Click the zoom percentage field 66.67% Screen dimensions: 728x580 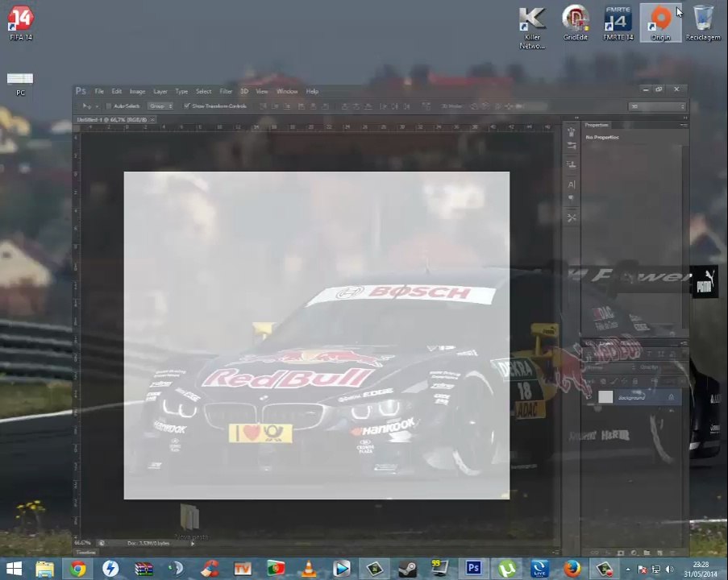(83, 543)
